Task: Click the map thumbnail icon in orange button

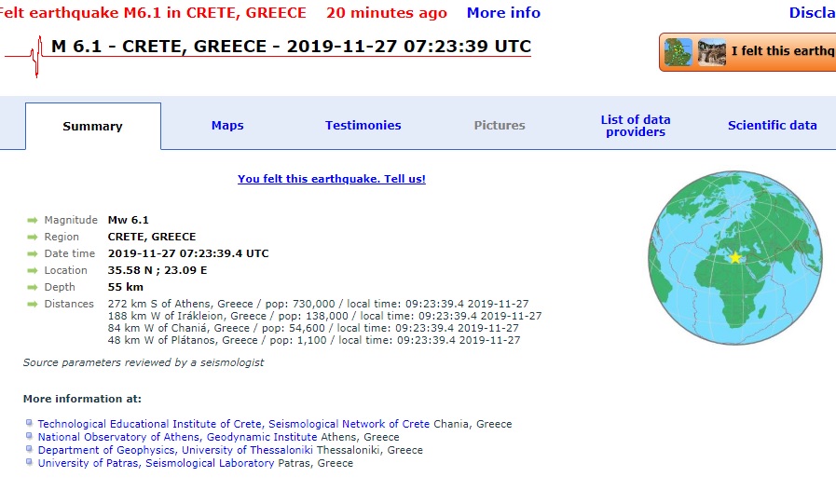Action: (x=678, y=52)
